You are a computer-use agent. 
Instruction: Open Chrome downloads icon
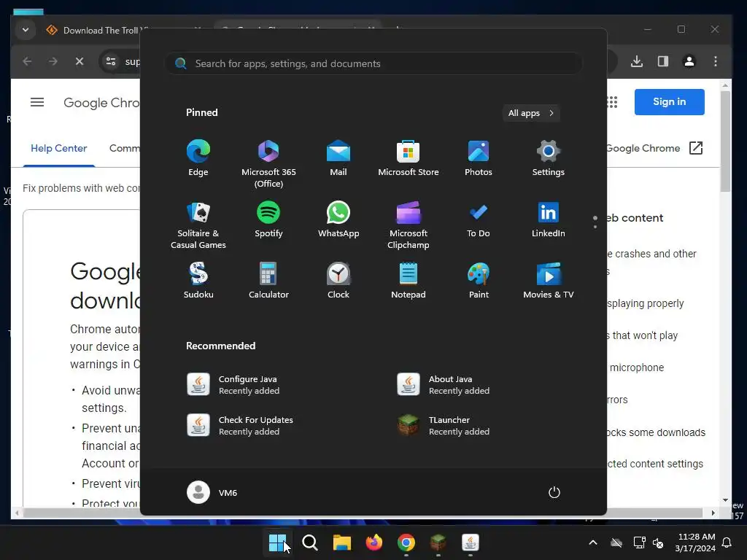[637, 61]
